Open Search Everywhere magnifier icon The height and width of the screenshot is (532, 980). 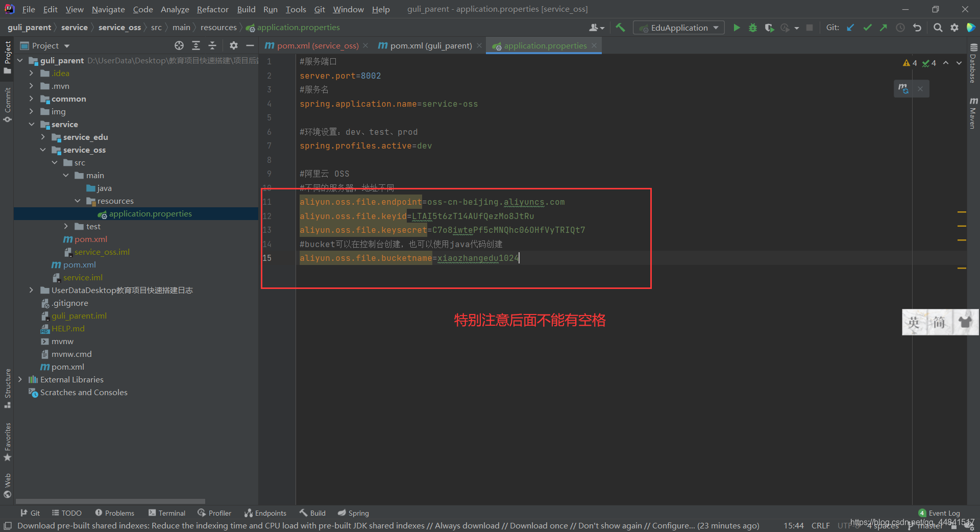pyautogui.click(x=938, y=28)
